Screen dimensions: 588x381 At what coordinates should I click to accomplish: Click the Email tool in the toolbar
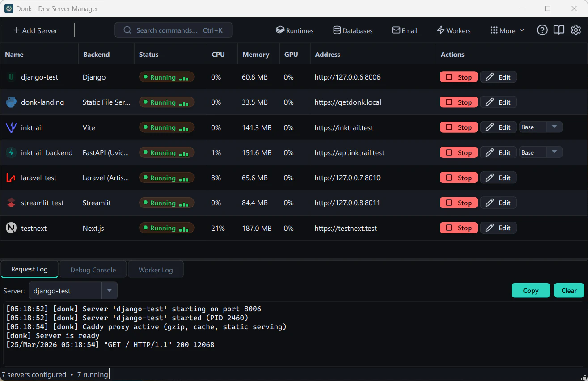[x=404, y=30]
